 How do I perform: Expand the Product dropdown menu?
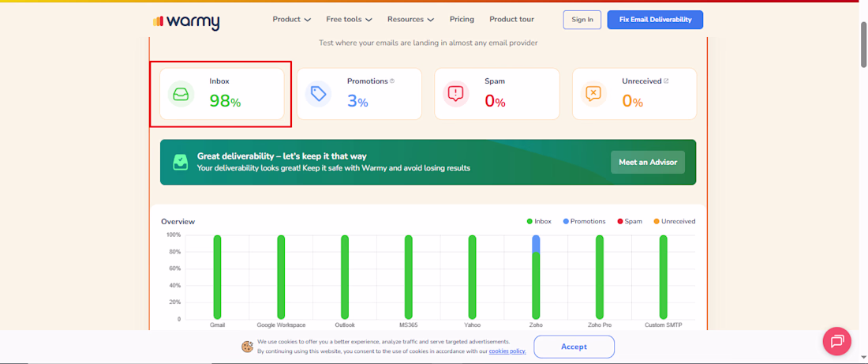tap(292, 20)
